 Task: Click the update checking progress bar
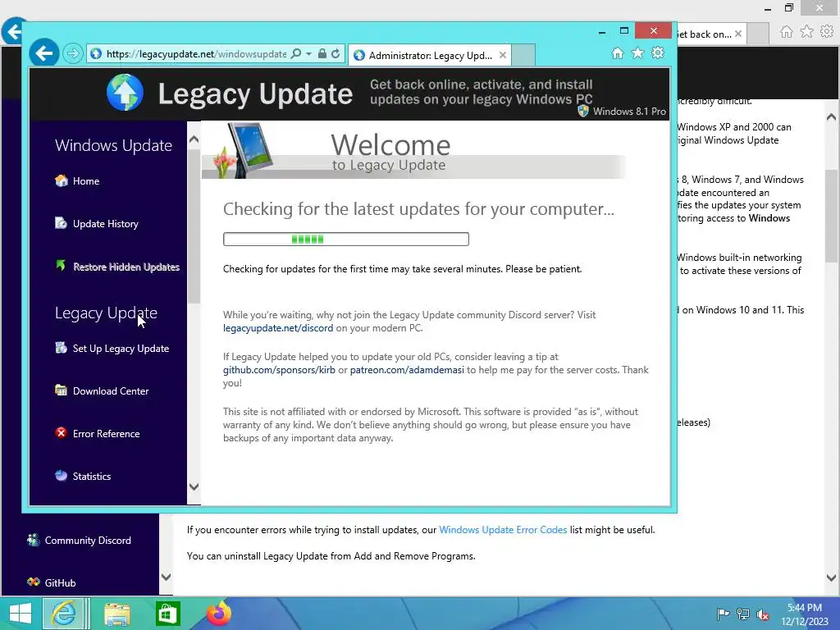tap(346, 239)
